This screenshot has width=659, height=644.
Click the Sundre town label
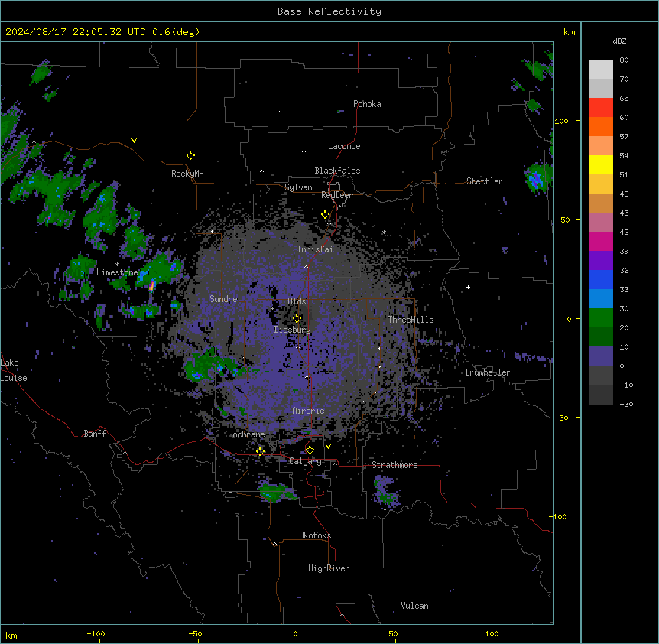pos(223,299)
